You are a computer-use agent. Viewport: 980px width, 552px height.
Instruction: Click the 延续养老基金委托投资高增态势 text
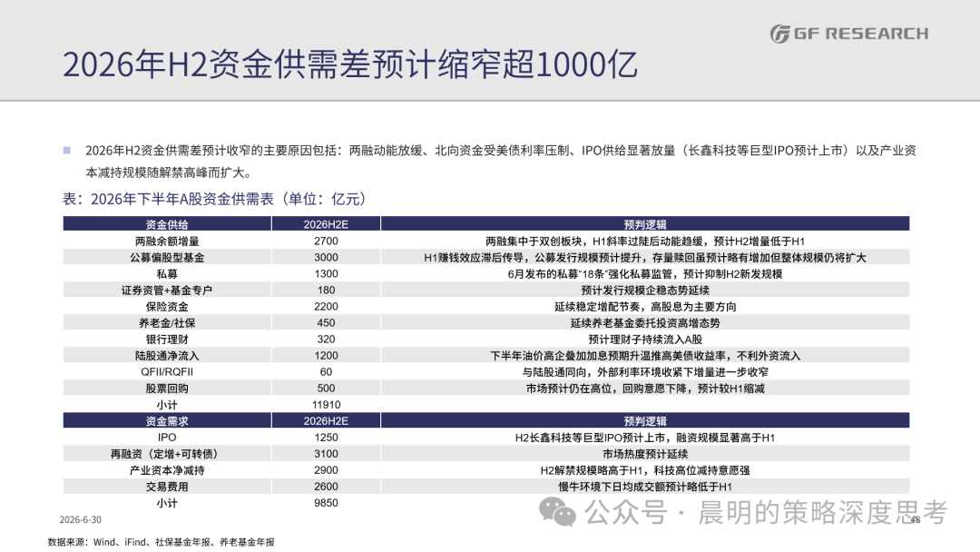(645, 322)
